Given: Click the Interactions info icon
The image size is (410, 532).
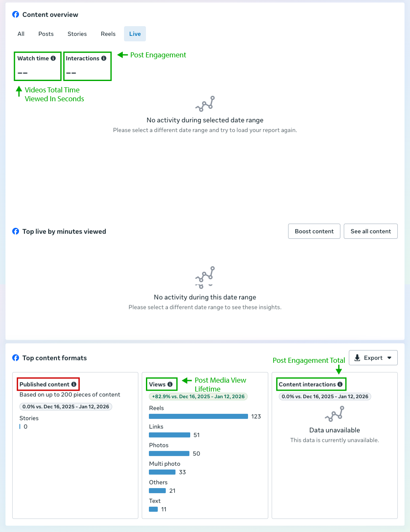Looking at the screenshot, I should tap(104, 58).
